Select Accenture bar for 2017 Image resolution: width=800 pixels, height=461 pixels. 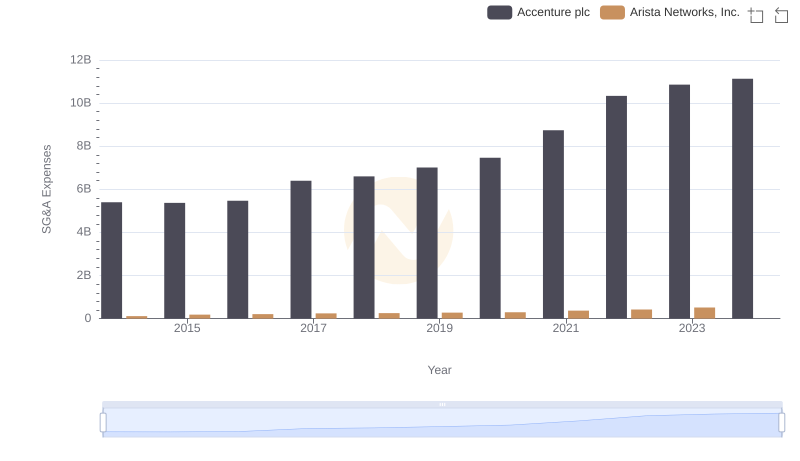pos(301,249)
